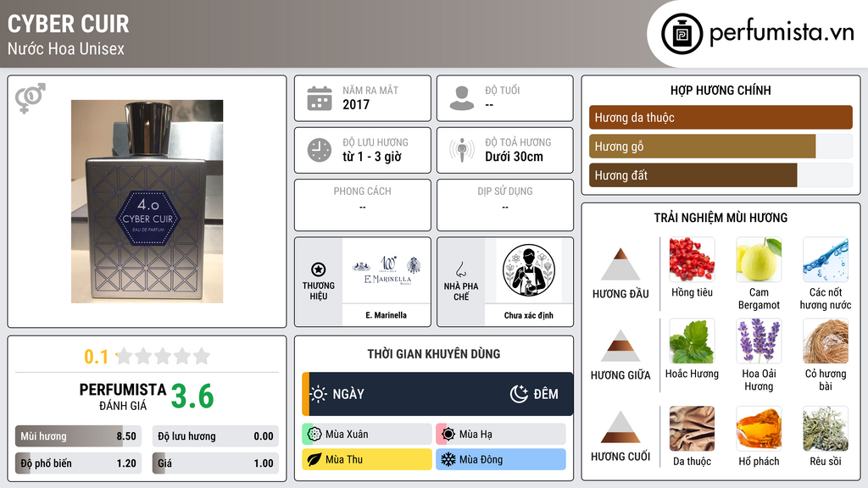Open the Da thuộc note image
This screenshot has width=868, height=488.
point(692,429)
